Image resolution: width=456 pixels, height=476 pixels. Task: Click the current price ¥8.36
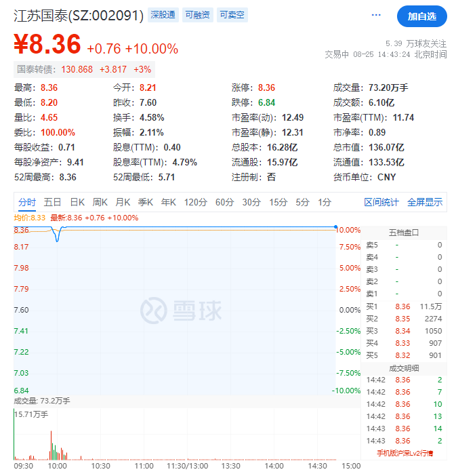point(47,44)
